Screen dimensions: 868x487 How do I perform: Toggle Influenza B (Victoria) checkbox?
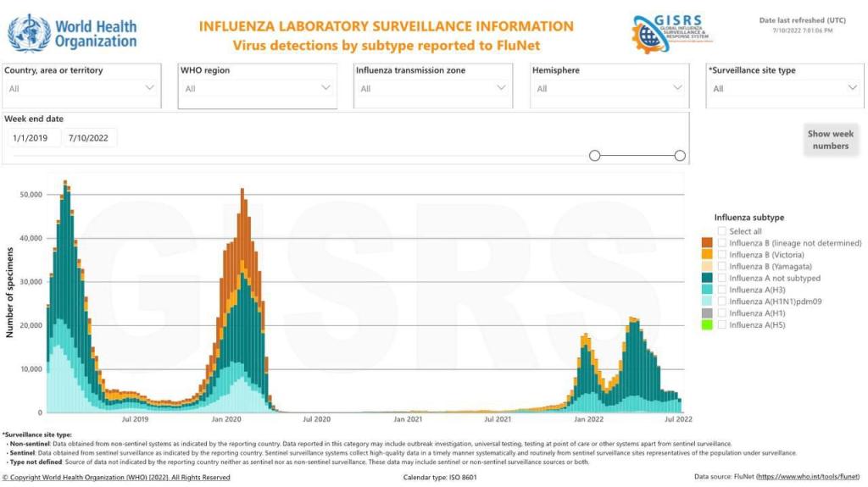pos(721,255)
